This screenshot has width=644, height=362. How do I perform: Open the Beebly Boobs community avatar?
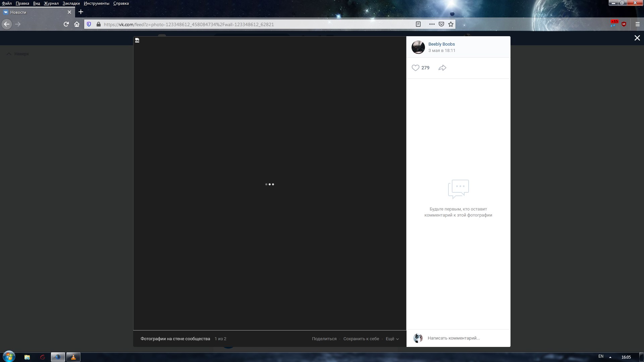coord(418,47)
